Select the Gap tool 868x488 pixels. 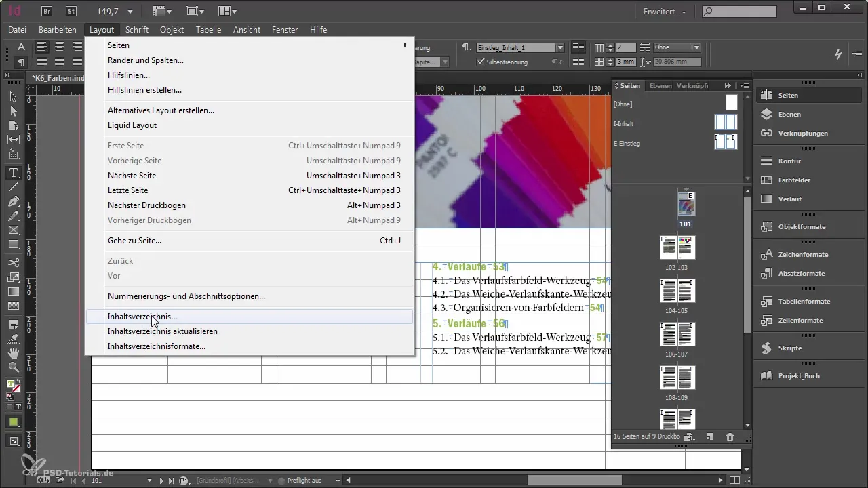click(14, 140)
